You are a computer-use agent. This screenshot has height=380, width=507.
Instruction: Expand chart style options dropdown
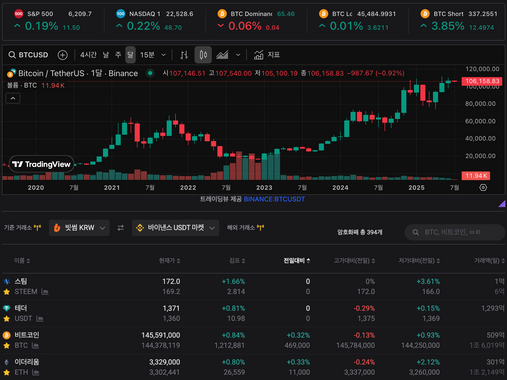tap(238, 55)
